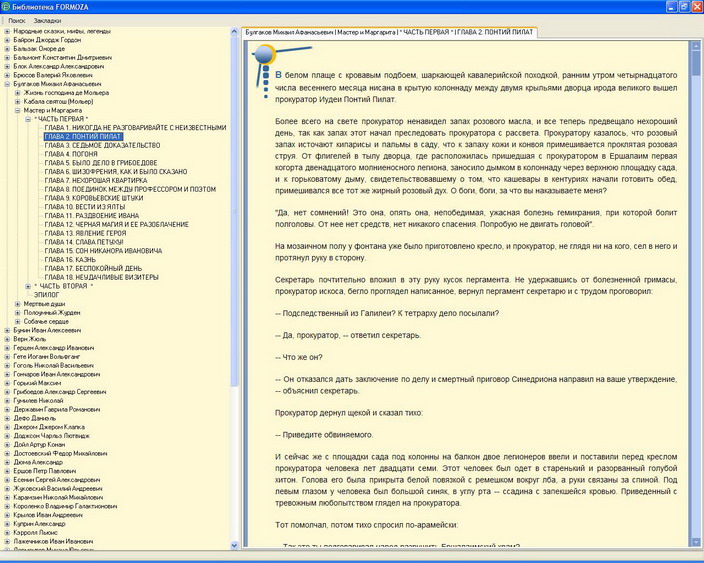The width and height of the screenshot is (704, 563).
Task: Expand the Бальзак Оноре де node
Action: coord(7,49)
